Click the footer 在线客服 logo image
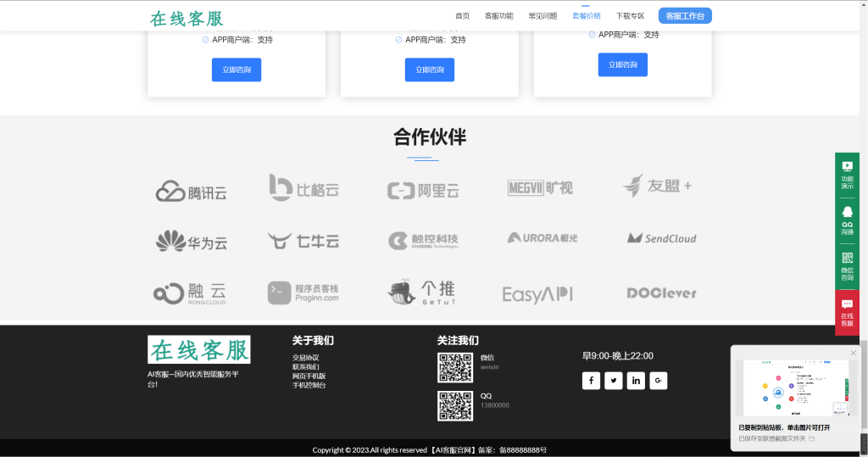Viewport: 868px width, 457px height. [198, 349]
